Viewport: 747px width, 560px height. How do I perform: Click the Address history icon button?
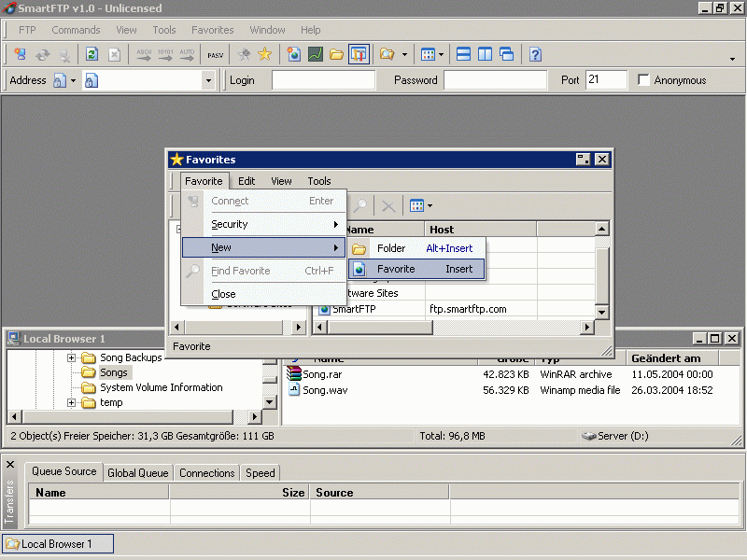pyautogui.click(x=60, y=80)
